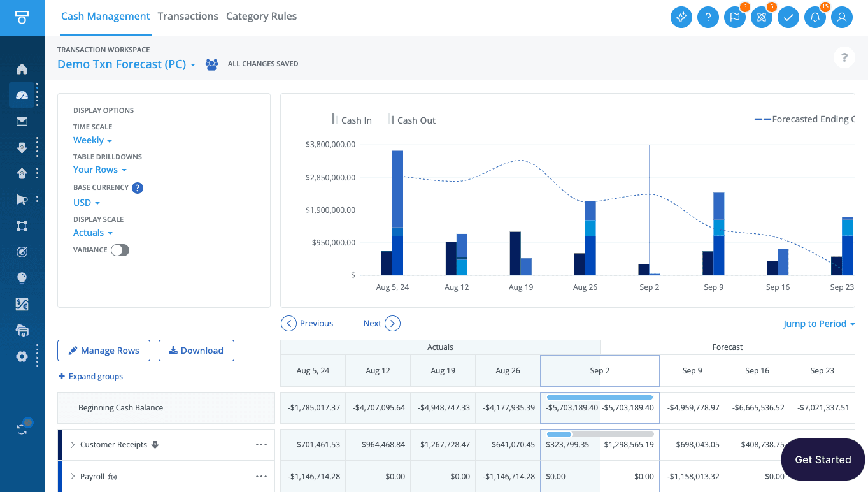Click the settings gear in the sidebar
The height and width of the screenshot is (492, 868).
[x=22, y=356]
